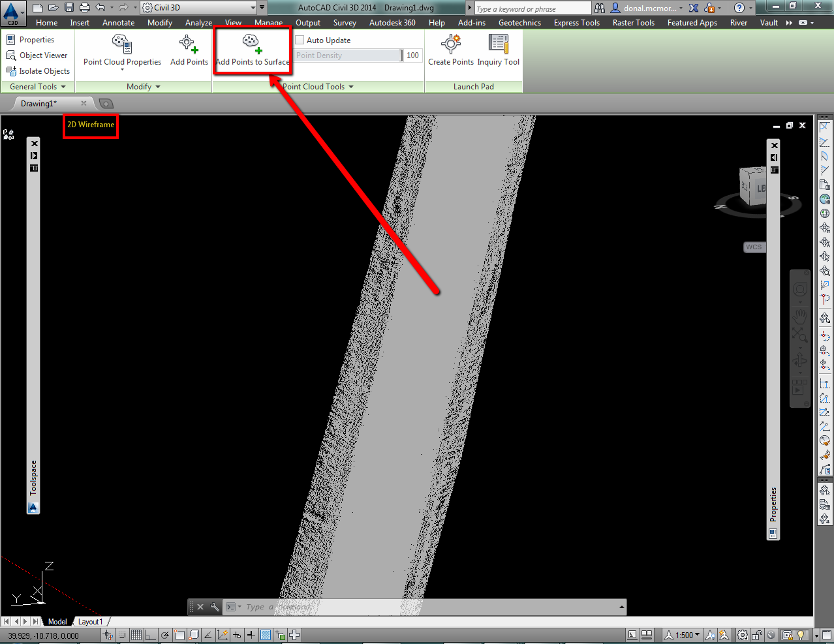Save the drawing using the disk icon
The width and height of the screenshot is (834, 644).
coord(69,8)
